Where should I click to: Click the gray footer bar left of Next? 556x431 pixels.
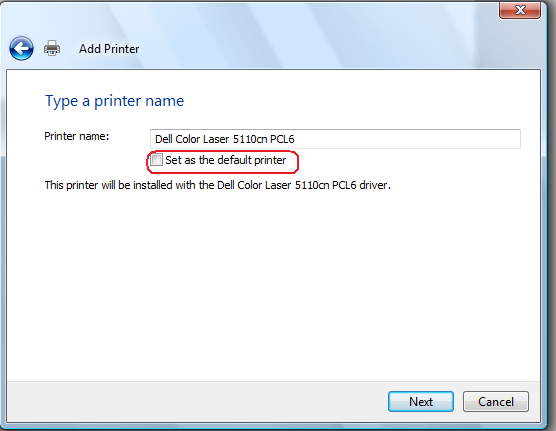click(195, 402)
